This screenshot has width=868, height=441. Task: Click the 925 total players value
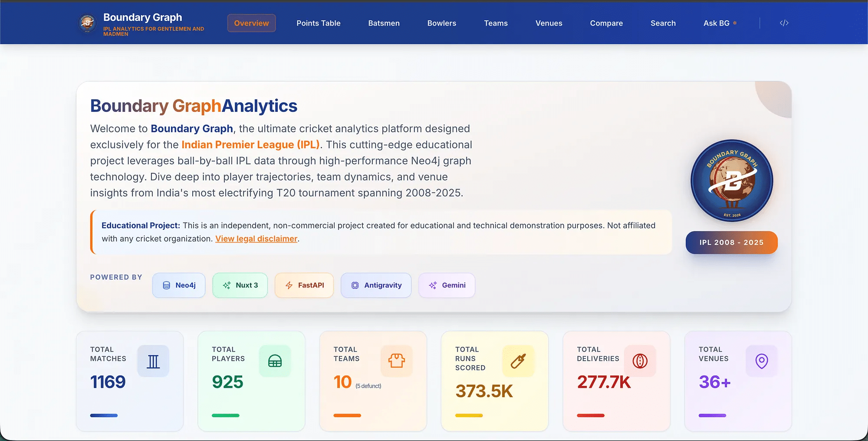tap(227, 382)
